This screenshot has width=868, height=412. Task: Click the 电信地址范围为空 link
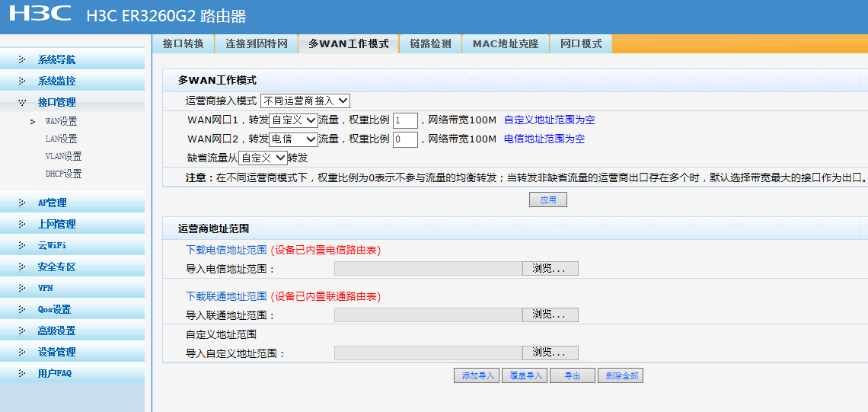(544, 139)
